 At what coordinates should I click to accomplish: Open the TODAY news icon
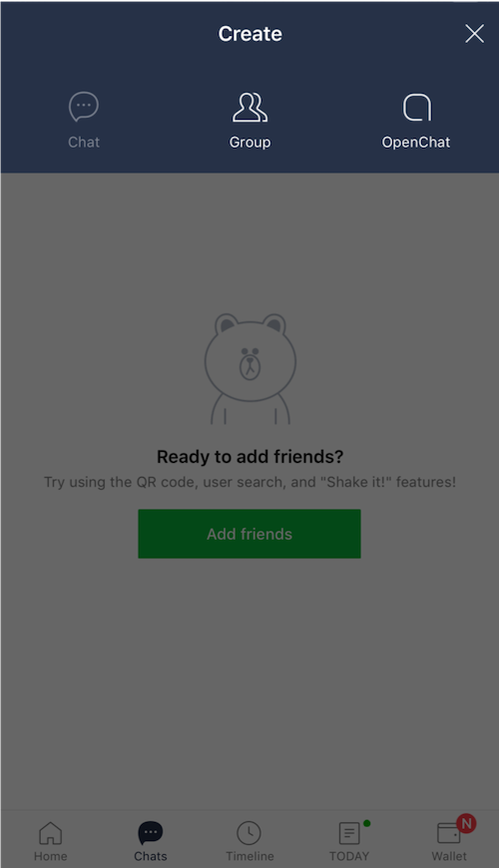click(349, 833)
